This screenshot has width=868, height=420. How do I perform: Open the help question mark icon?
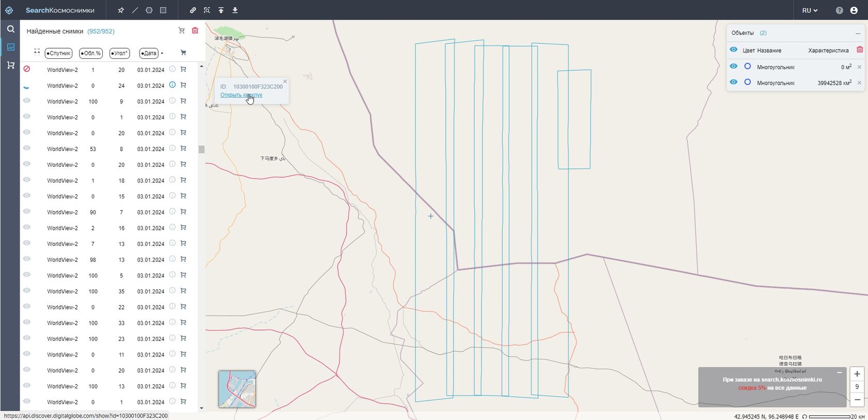point(839,10)
